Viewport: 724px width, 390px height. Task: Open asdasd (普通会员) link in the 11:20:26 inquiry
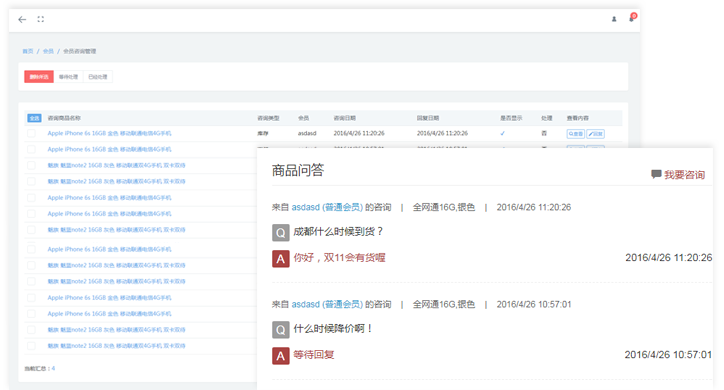[327, 207]
